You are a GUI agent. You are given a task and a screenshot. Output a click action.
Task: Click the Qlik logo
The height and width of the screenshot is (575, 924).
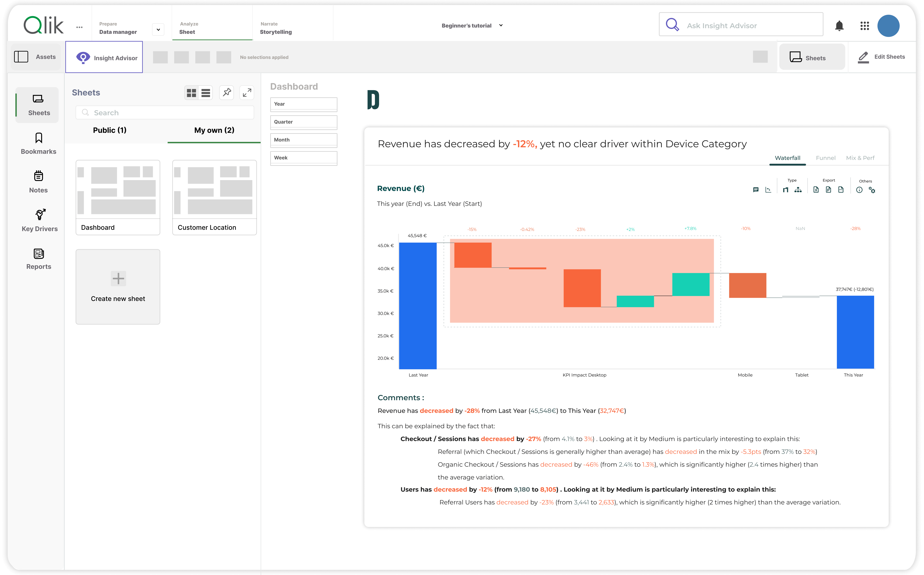coord(43,25)
